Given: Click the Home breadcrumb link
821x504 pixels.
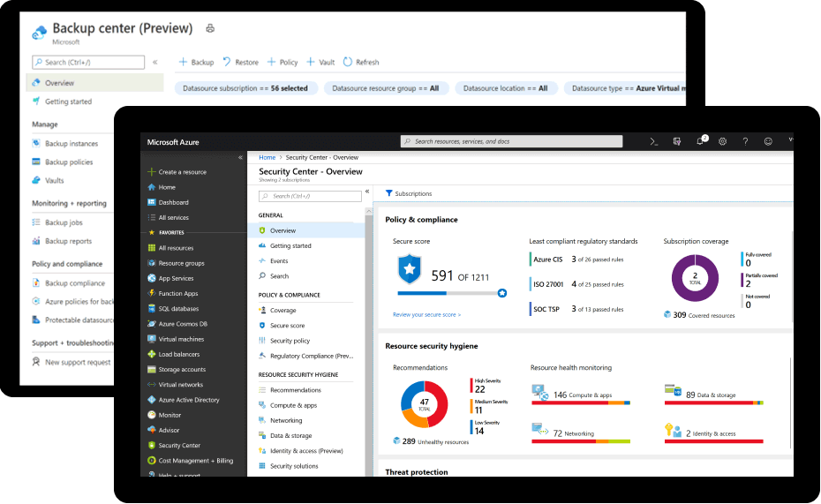Looking at the screenshot, I should click(267, 157).
